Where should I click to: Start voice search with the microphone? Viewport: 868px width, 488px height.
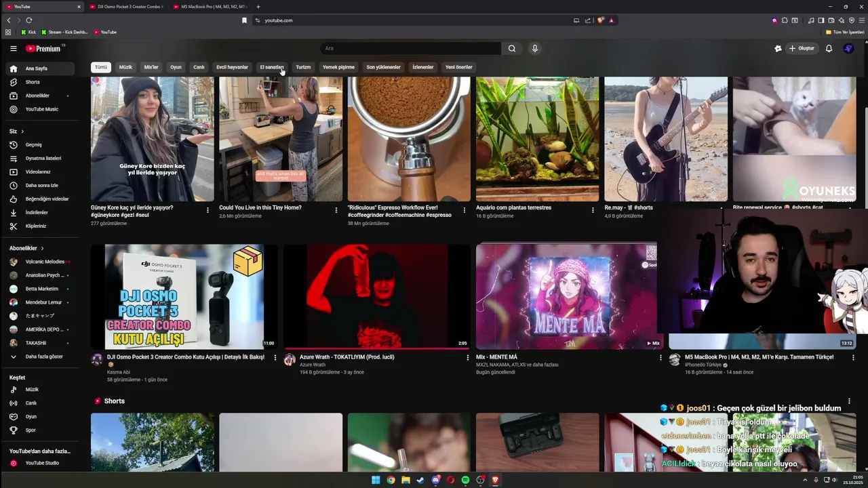point(534,48)
